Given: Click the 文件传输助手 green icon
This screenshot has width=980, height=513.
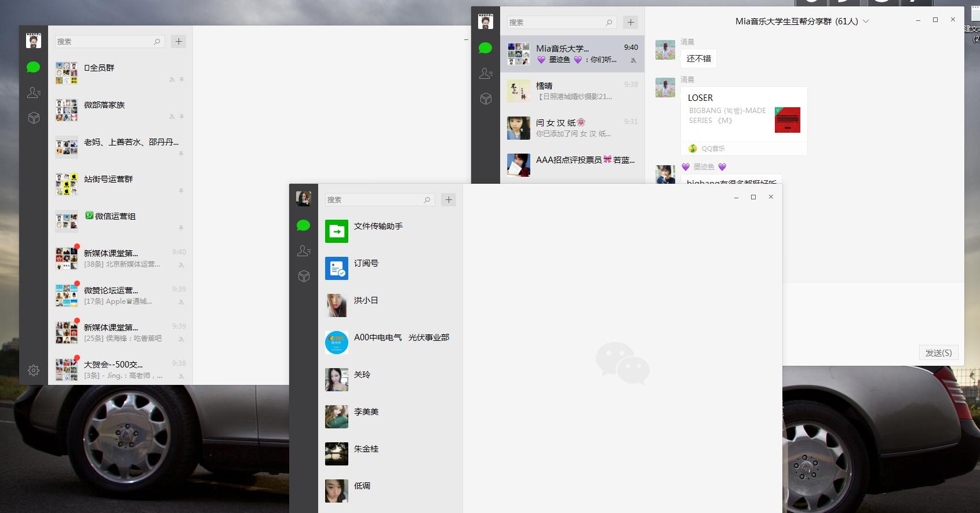Looking at the screenshot, I should pos(337,231).
